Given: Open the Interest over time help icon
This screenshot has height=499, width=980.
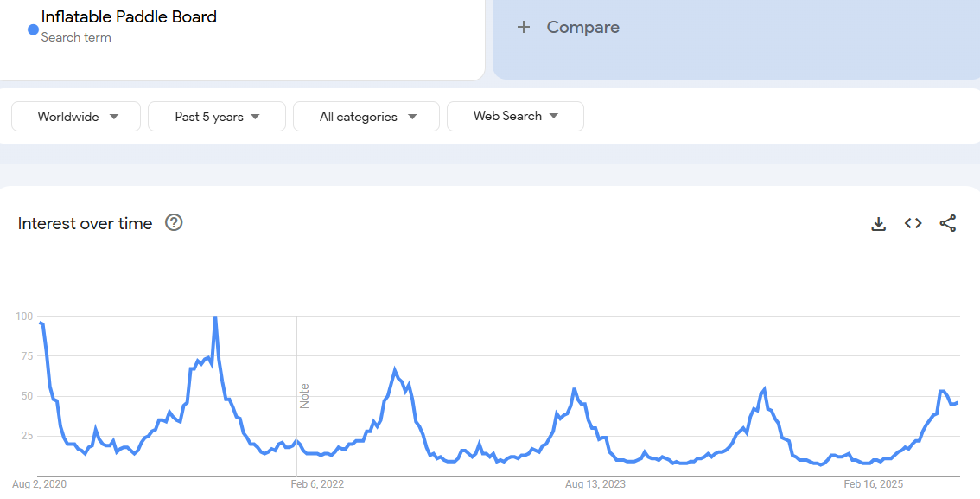Looking at the screenshot, I should click(x=174, y=223).
